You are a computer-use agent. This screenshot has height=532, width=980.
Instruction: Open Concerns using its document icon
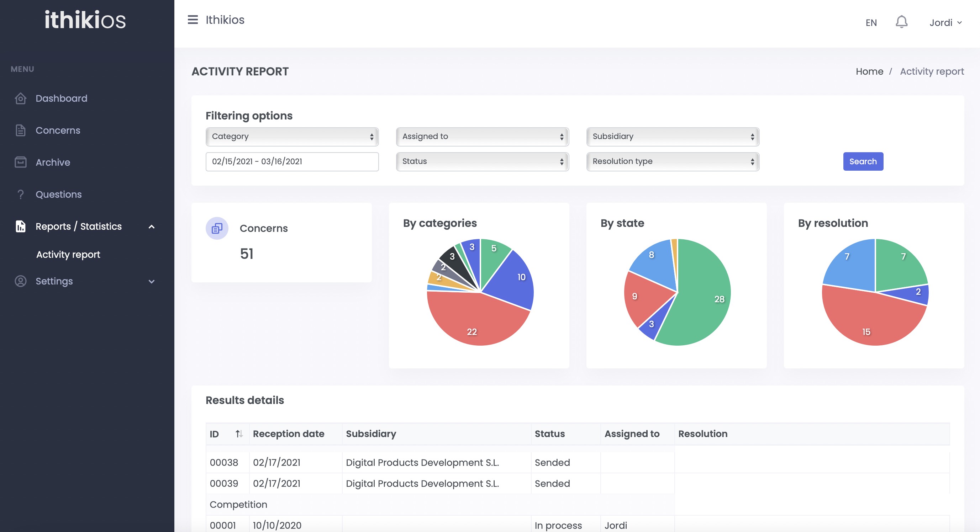click(x=21, y=130)
